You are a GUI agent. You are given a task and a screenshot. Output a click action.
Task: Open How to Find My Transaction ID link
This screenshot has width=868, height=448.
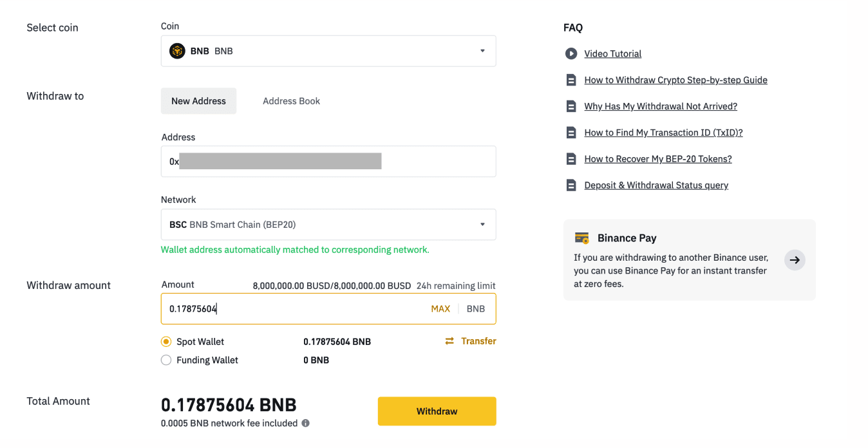pyautogui.click(x=663, y=133)
